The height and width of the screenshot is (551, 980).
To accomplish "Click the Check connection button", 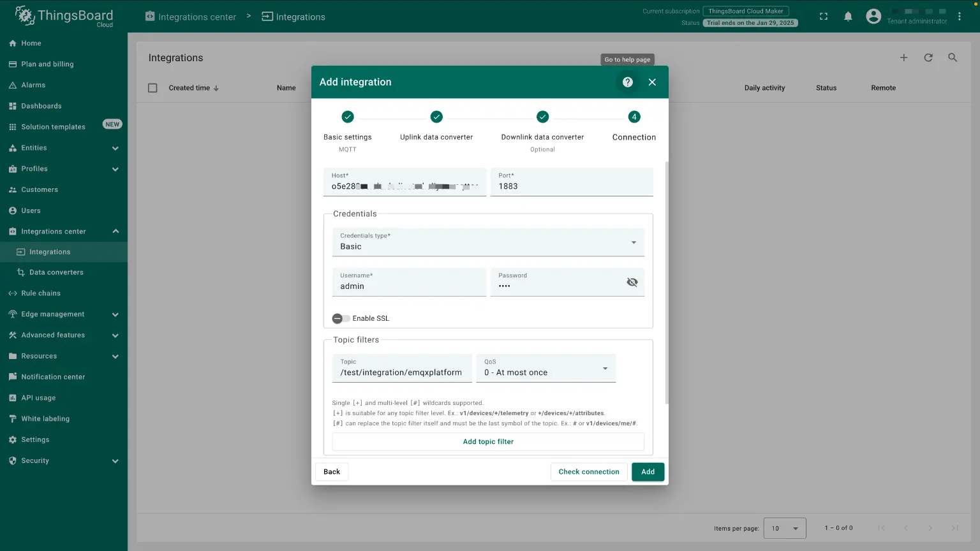I will click(588, 472).
